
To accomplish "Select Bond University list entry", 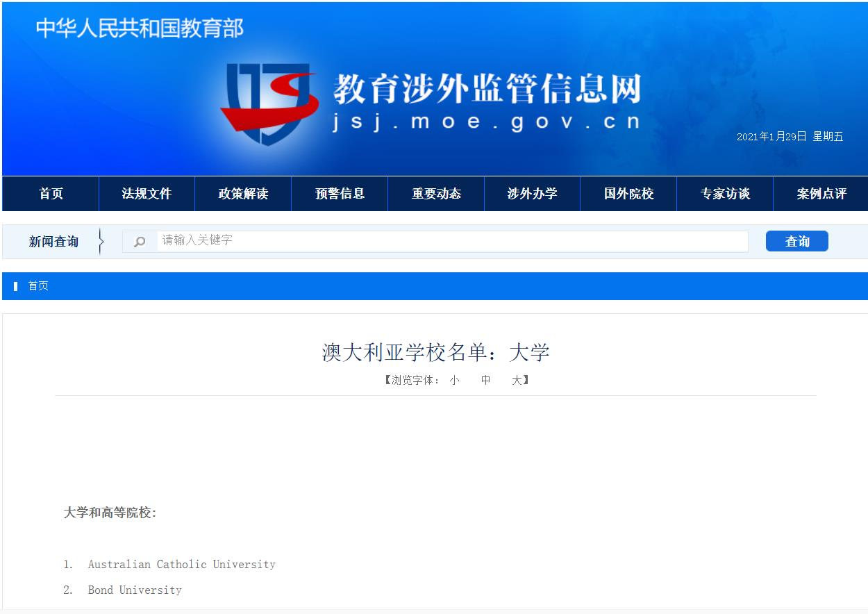I will (135, 590).
